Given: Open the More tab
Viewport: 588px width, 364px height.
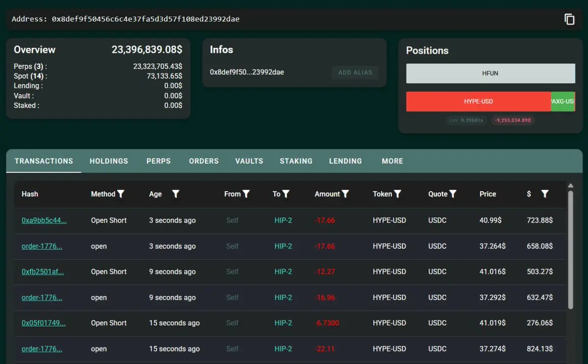Looking at the screenshot, I should pos(392,161).
